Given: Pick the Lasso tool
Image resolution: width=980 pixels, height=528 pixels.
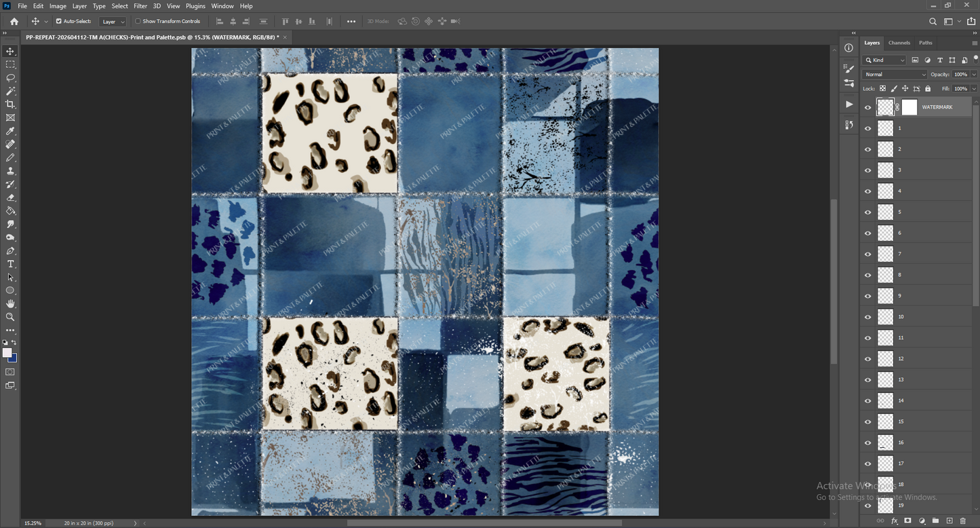Looking at the screenshot, I should tap(10, 77).
